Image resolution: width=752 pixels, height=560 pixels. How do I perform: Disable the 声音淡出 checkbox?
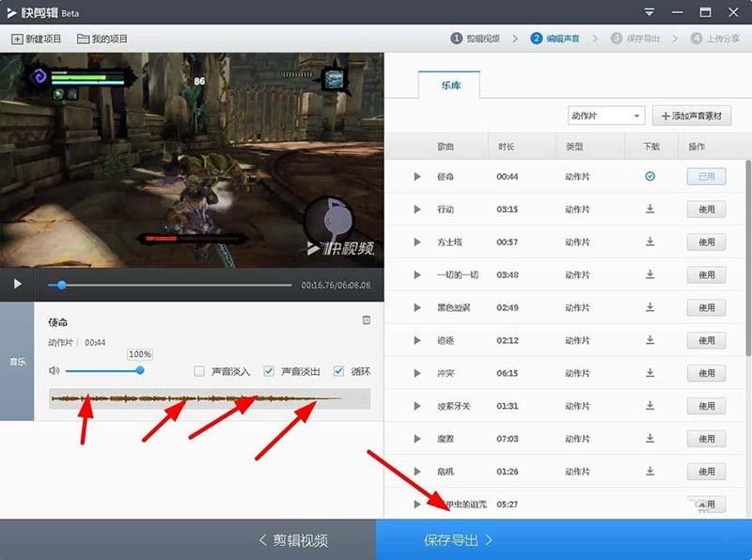pyautogui.click(x=270, y=370)
